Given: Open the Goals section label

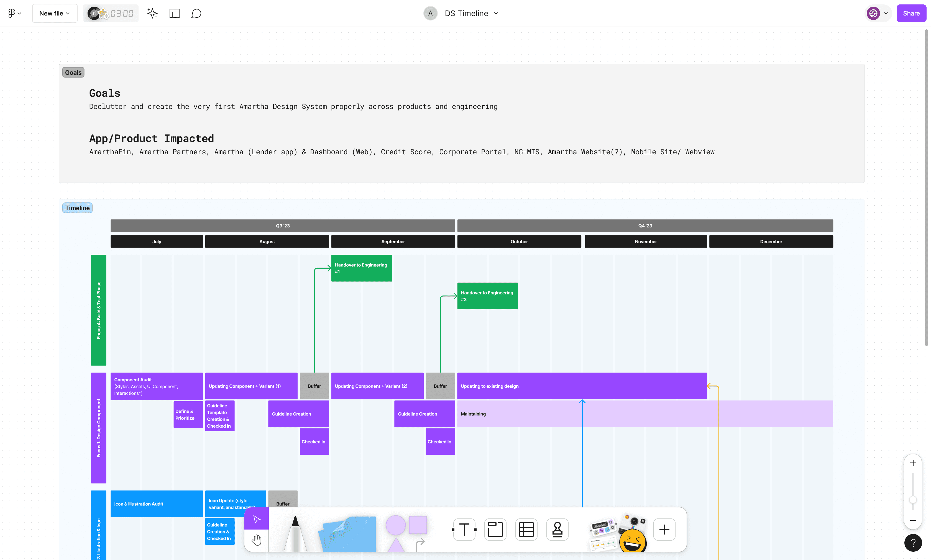Looking at the screenshot, I should tap(73, 73).
